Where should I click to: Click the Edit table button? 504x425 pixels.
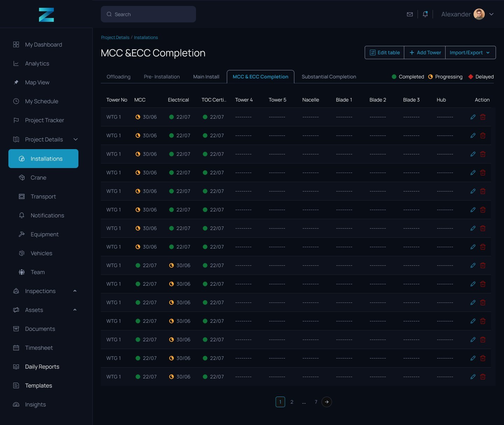[x=385, y=53]
